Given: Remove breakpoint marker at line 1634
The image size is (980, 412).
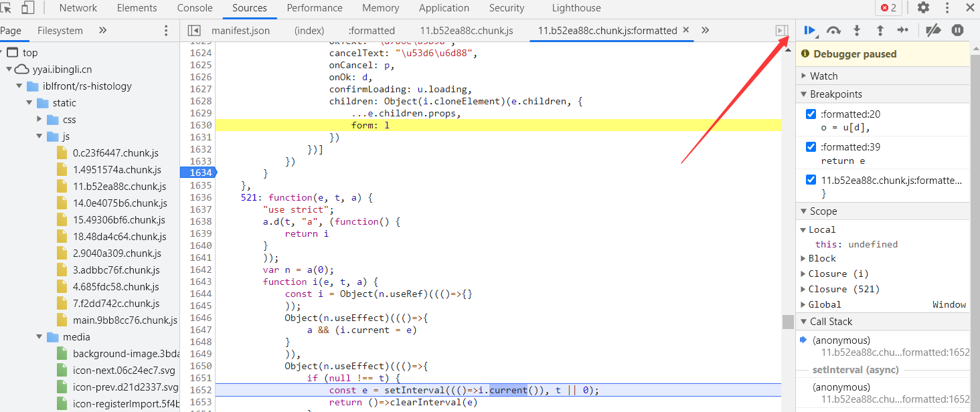Looking at the screenshot, I should tap(198, 173).
